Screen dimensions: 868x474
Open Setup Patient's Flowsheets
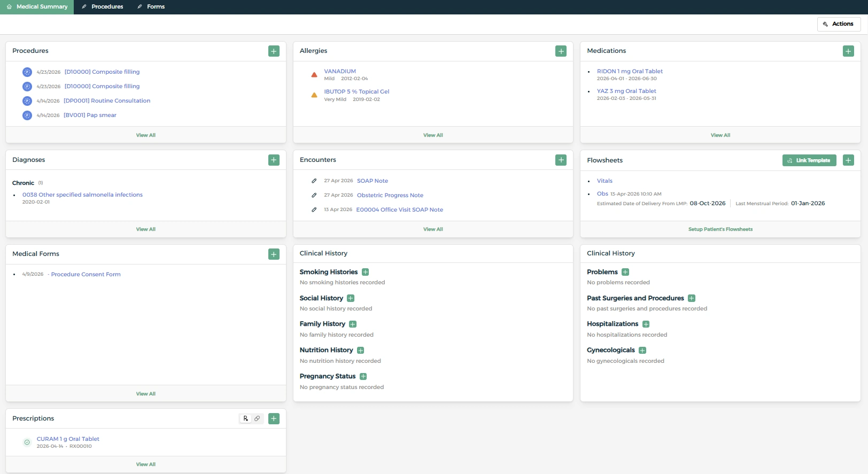(x=720, y=229)
